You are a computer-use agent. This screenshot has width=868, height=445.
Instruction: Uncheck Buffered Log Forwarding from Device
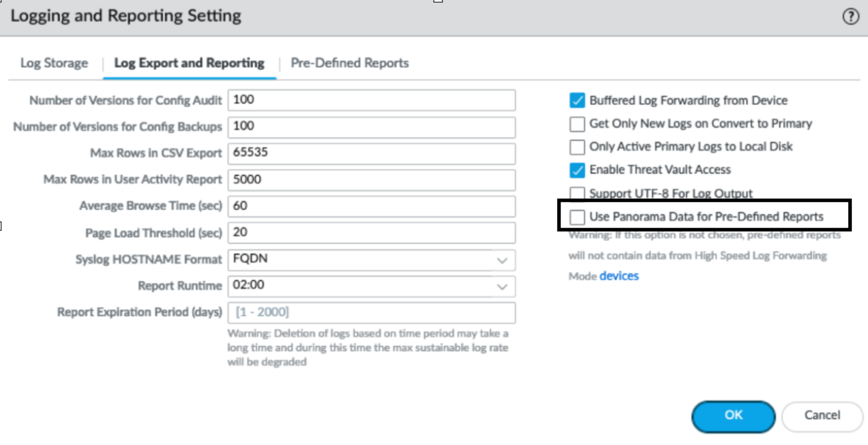coord(577,100)
